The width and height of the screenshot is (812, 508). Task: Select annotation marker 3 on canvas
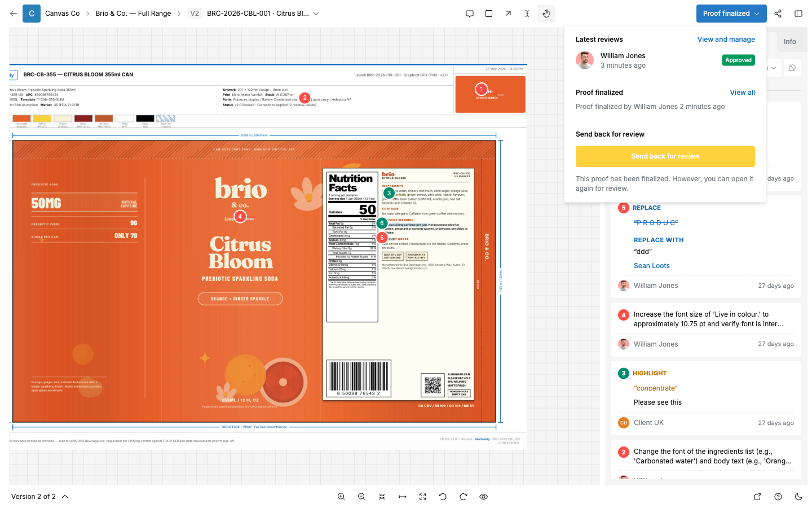(389, 193)
